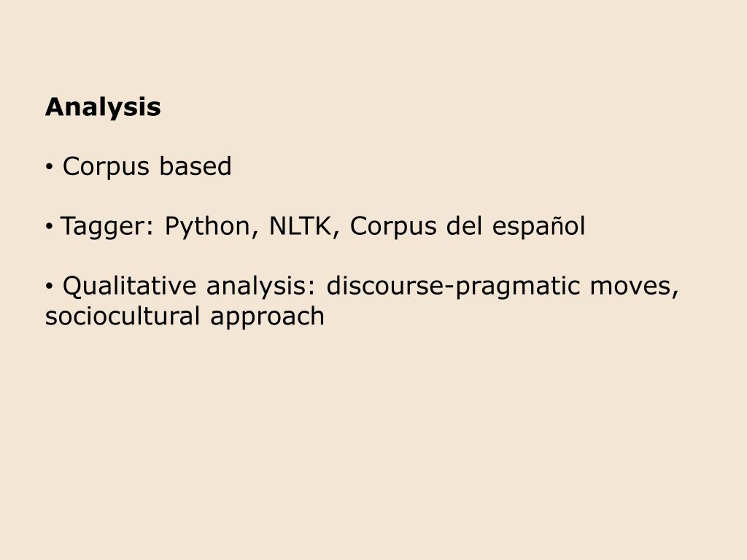Click the bullet point before 'Corpus based'
Image resolution: width=747 pixels, height=560 pixels.
(x=49, y=168)
